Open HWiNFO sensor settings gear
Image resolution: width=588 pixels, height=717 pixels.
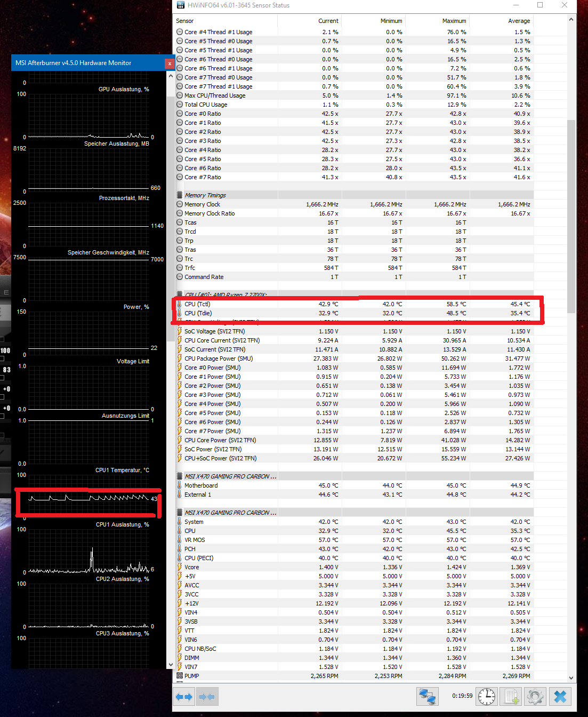(x=535, y=696)
